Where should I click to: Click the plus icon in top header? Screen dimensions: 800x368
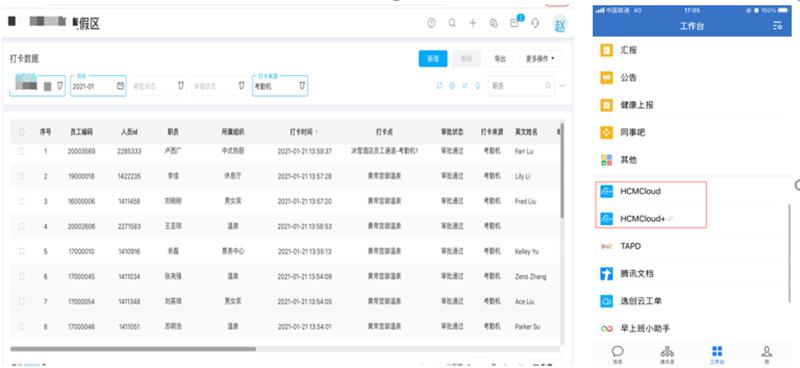473,23
